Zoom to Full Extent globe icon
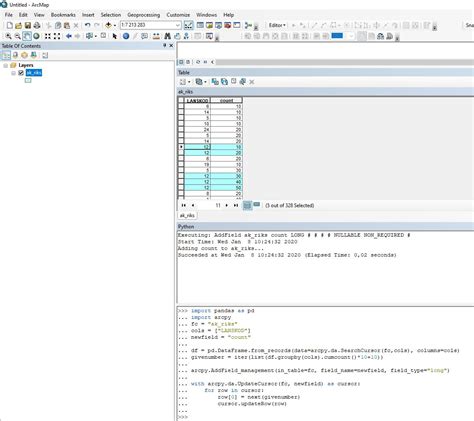474x421 pixels. pyautogui.click(x=36, y=36)
